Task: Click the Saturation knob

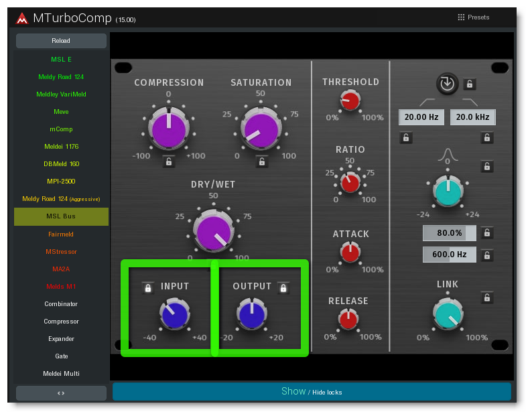Action: point(261,129)
